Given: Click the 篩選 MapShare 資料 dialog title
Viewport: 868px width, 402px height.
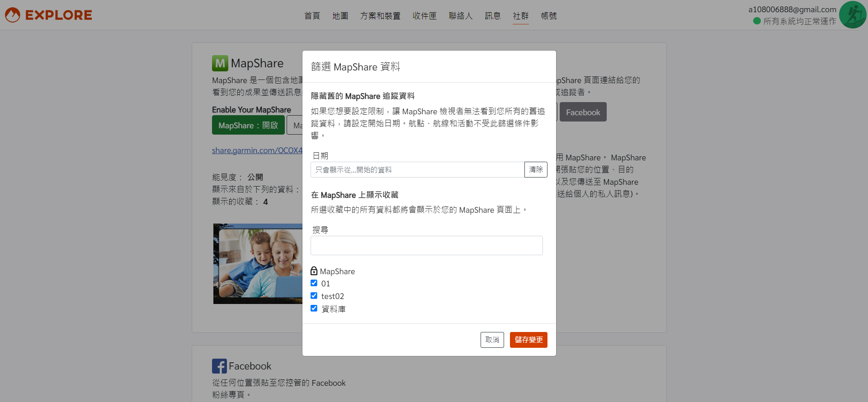Looking at the screenshot, I should point(355,67).
